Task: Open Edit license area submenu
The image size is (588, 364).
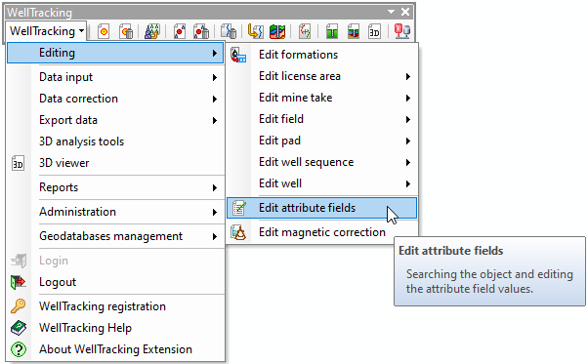Action: (321, 76)
